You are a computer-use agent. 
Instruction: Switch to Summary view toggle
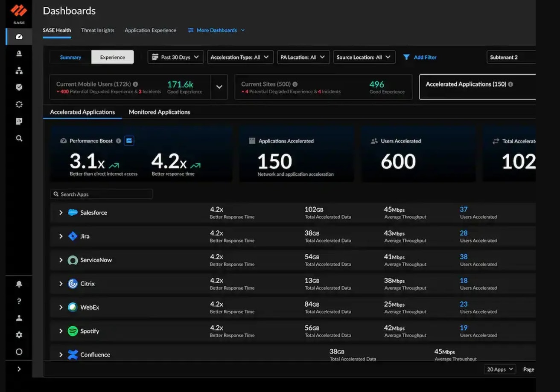pyautogui.click(x=70, y=57)
